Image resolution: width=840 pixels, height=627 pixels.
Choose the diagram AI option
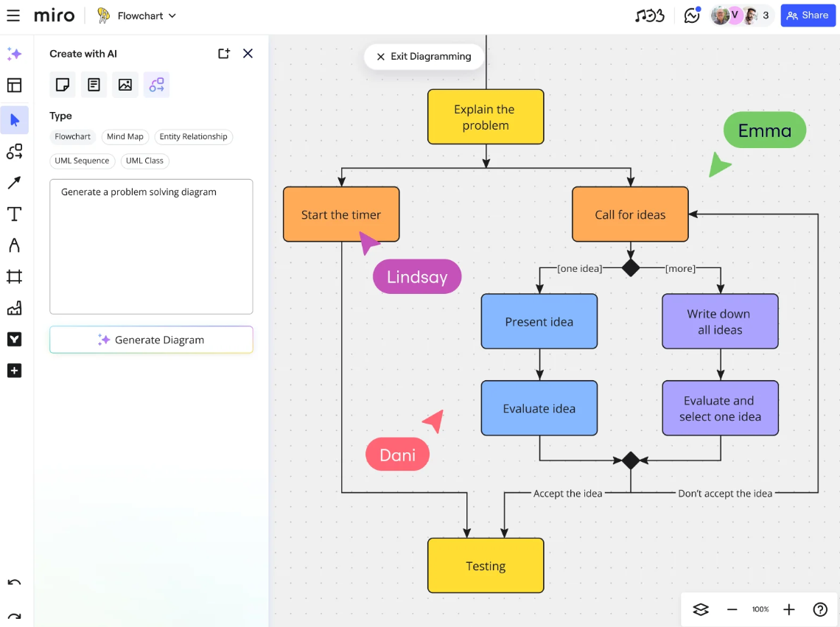[156, 85]
